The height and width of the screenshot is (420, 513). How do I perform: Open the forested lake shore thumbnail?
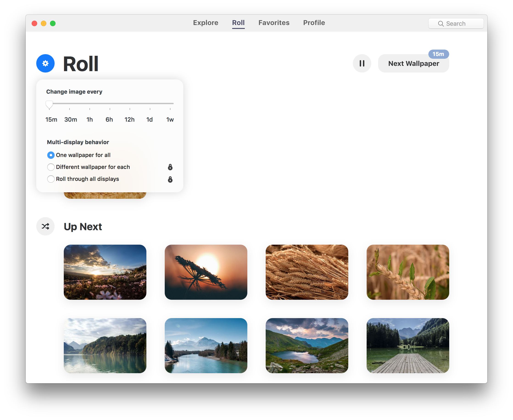tap(105, 345)
